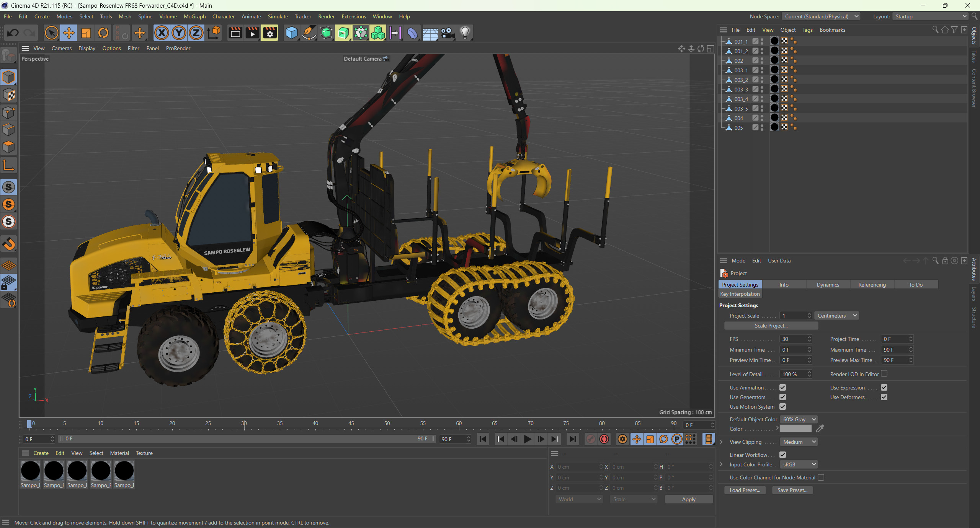Click Apply in coordinates panel

coord(689,499)
